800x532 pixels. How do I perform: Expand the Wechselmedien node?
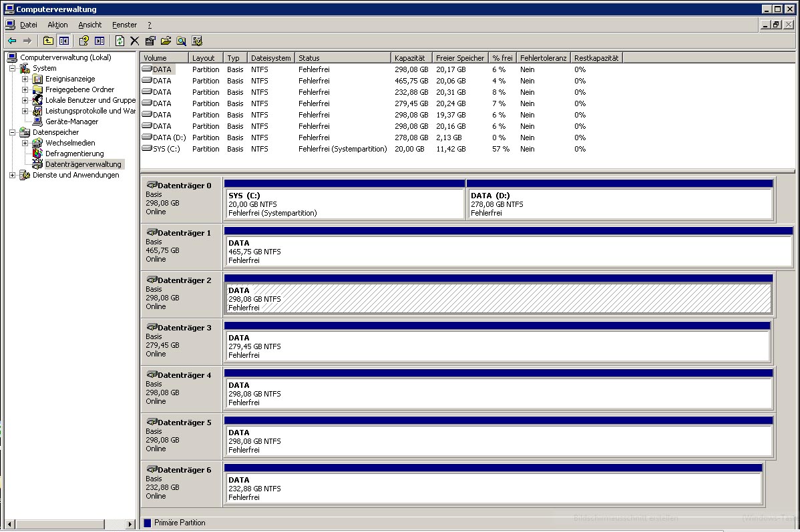click(25, 144)
